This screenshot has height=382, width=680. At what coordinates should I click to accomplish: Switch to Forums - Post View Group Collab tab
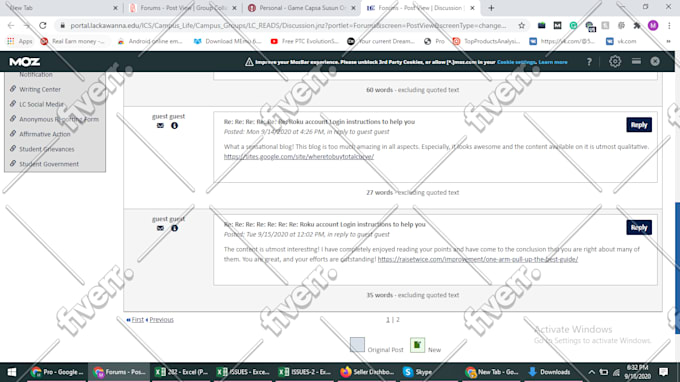point(183,8)
